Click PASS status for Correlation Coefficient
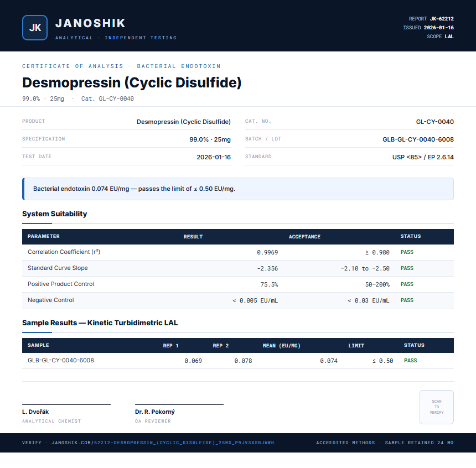This screenshot has width=476, height=468. (x=407, y=252)
